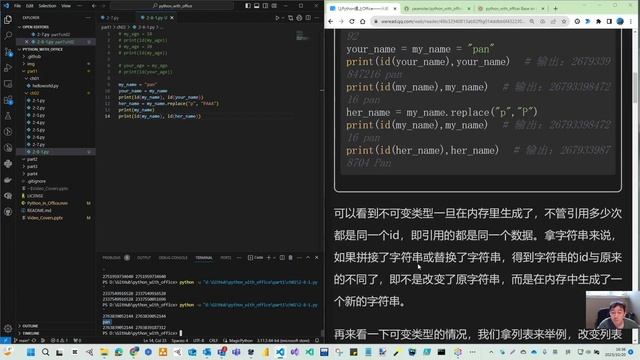Toggle primary sidebar layout button

click(x=248, y=6)
